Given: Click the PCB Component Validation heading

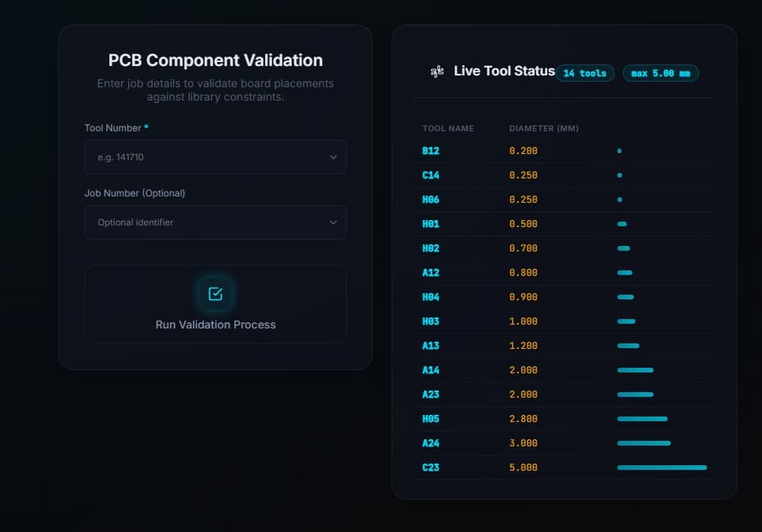Looking at the screenshot, I should [x=215, y=61].
